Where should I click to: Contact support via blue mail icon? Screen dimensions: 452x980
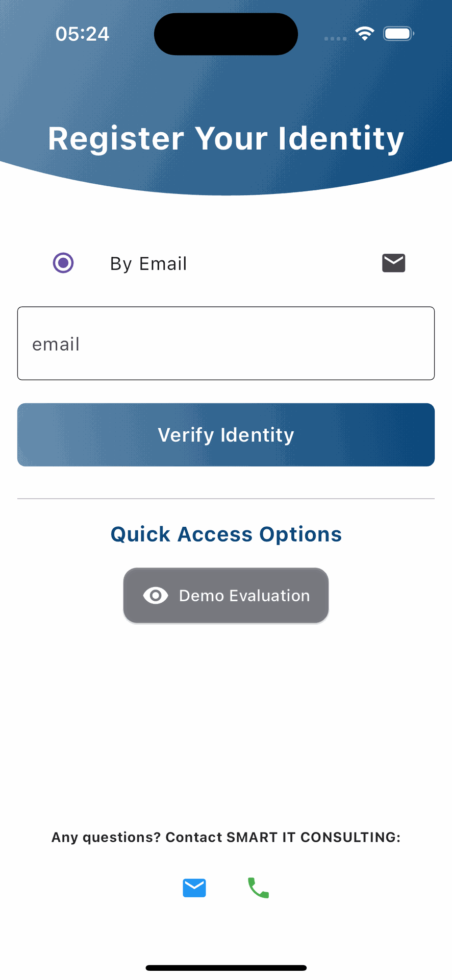click(x=194, y=888)
